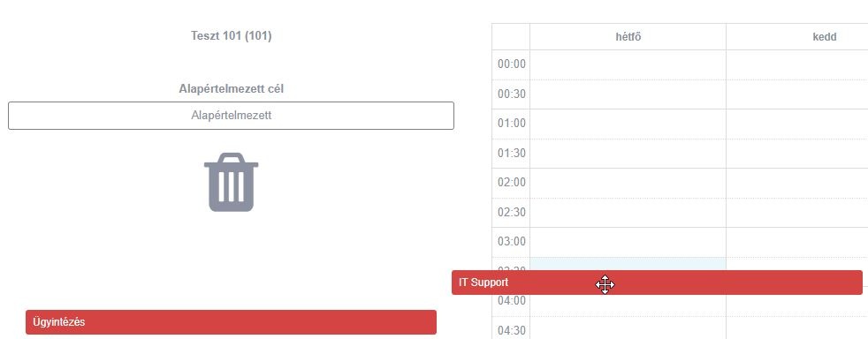This screenshot has height=339, width=868.
Task: Select the Ügyintézés red event block
Action: pos(231,322)
